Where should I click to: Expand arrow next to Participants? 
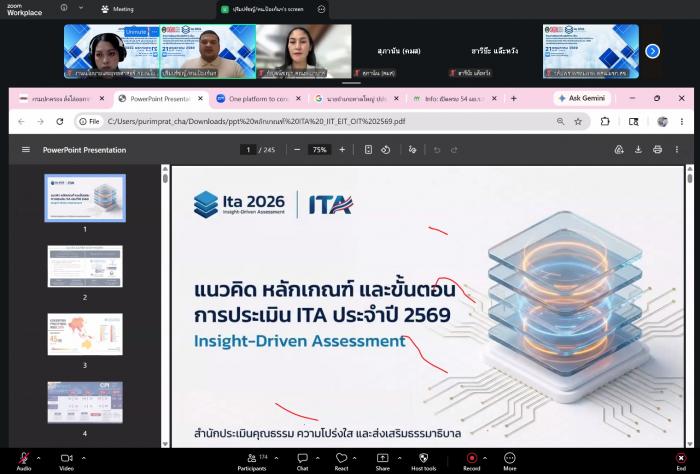point(276,458)
